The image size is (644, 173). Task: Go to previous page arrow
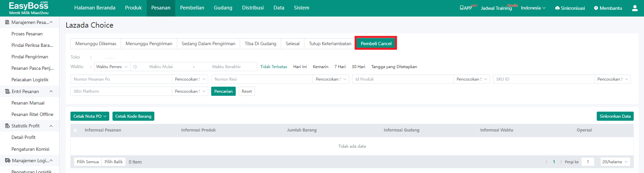coord(546,162)
